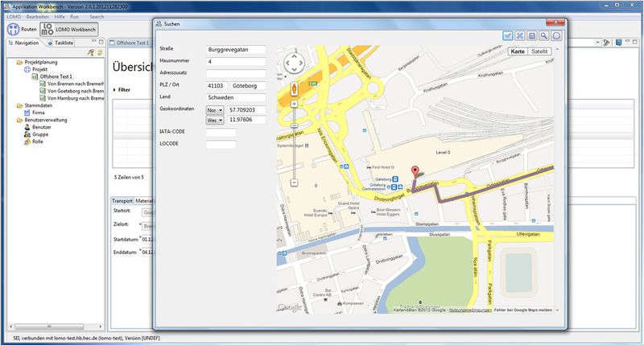The height and width of the screenshot is (345, 644).
Task: Confirm with the checkmark icon in Suchen dialog
Action: tap(508, 35)
